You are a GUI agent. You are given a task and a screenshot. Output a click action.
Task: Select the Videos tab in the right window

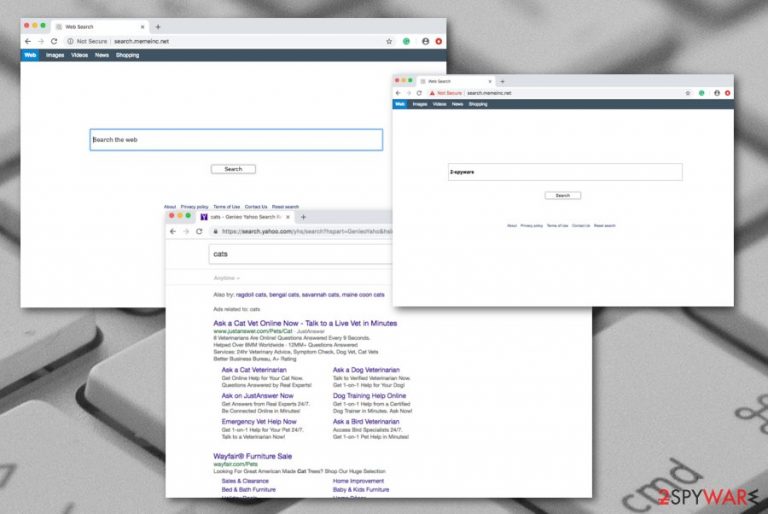tap(439, 104)
